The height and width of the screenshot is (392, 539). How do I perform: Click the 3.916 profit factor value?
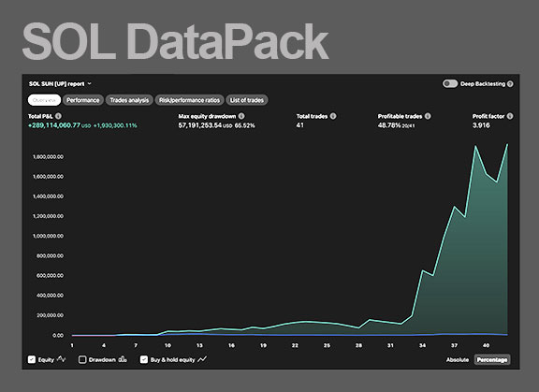[481, 125]
